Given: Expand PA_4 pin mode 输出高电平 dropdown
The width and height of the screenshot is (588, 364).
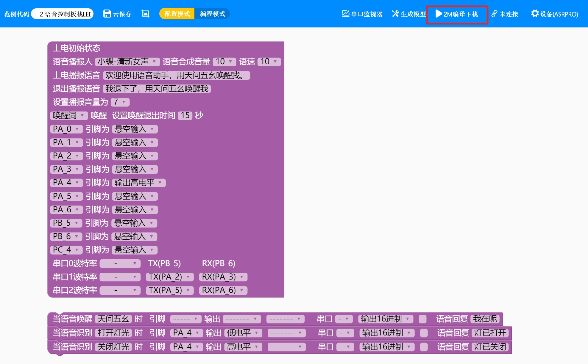Looking at the screenshot, I should click(138, 183).
